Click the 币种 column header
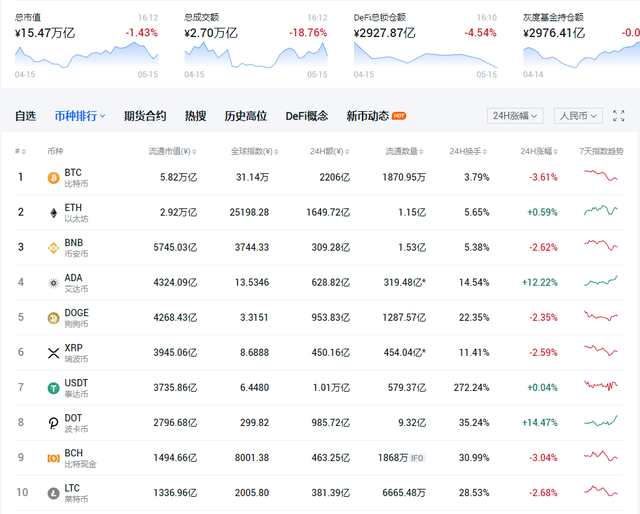Screen dimensions: 640x514 click(x=55, y=151)
